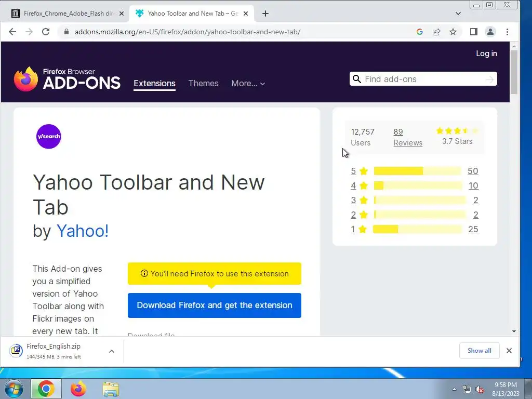Launch Firefox from the taskbar
This screenshot has width=532, height=399.
(x=78, y=389)
